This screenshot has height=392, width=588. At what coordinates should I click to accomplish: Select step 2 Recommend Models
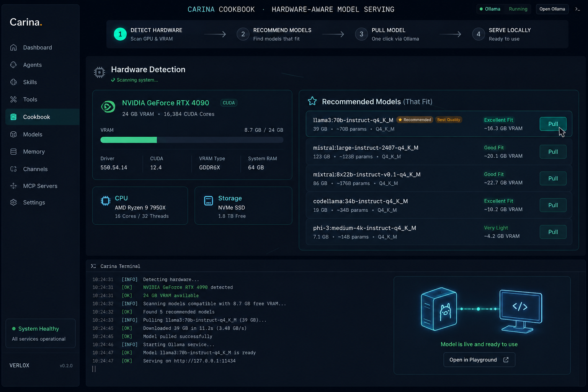pos(274,34)
